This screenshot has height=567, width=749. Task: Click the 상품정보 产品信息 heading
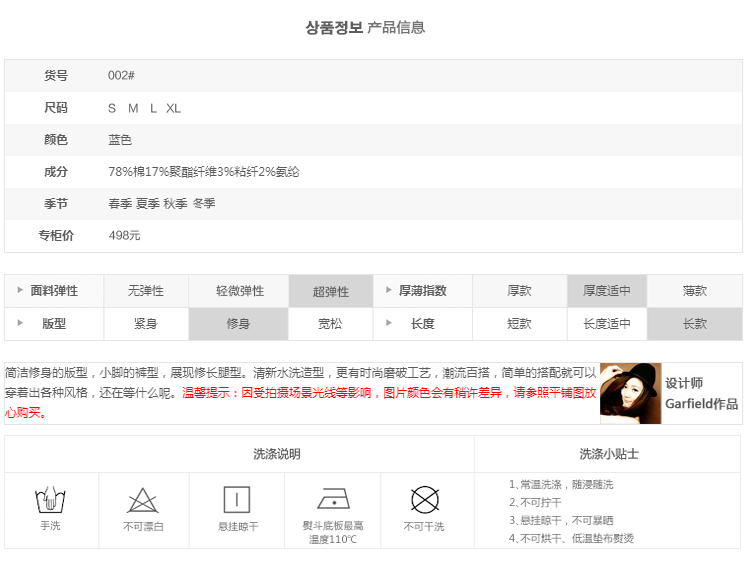365,27
